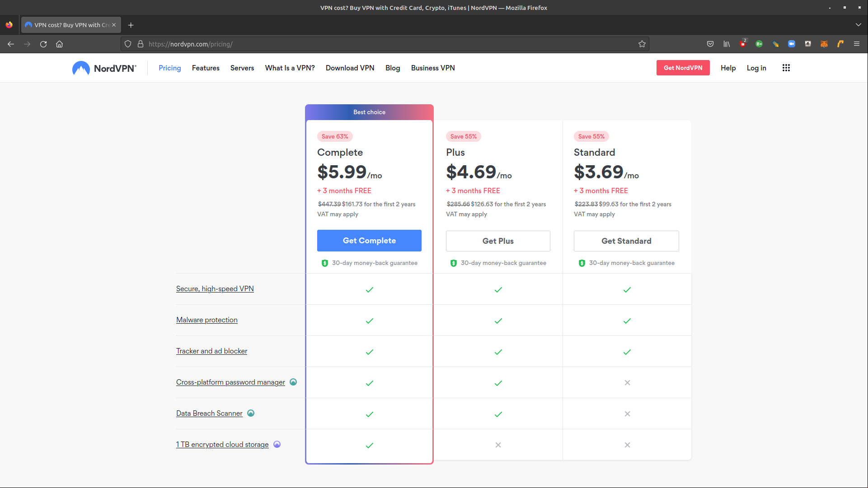This screenshot has width=868, height=488.
Task: Select the VPN cost browser tab
Action: [x=71, y=25]
